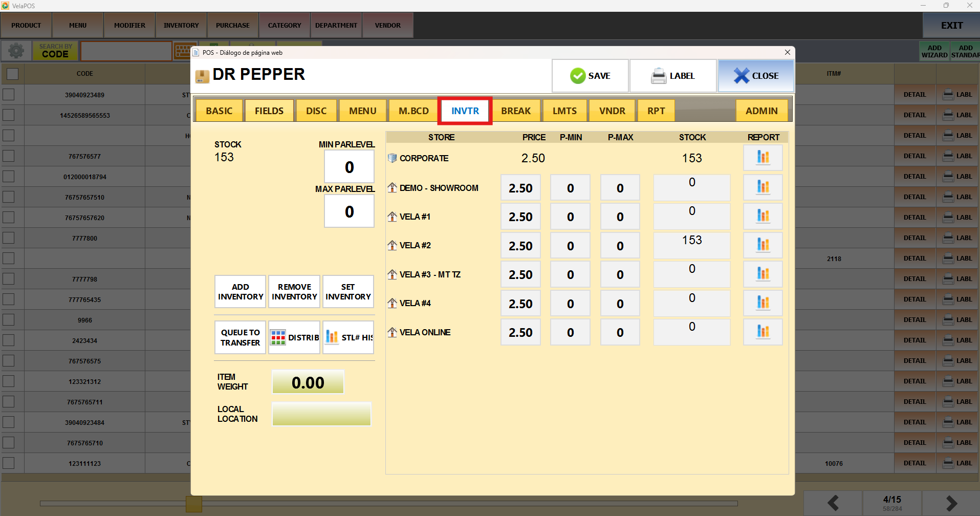Check the box for code 39040923489
This screenshot has height=516, width=980.
point(9,95)
